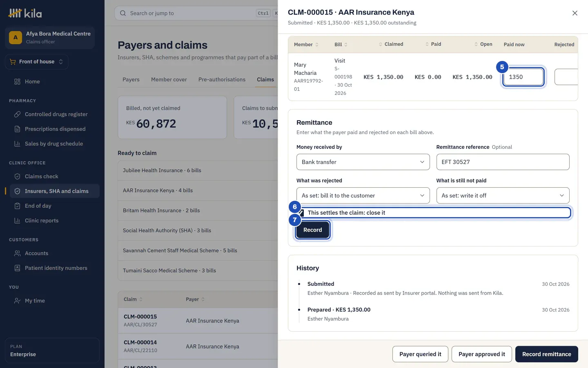The image size is (588, 368).
Task: Open the What was rejected dropdown
Action: [x=363, y=195]
